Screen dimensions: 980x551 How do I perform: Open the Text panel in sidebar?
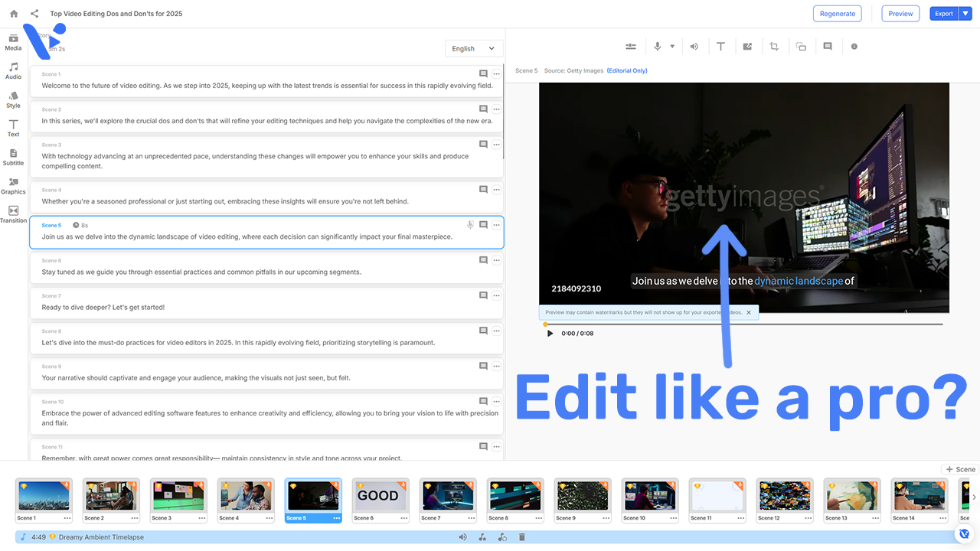(13, 129)
